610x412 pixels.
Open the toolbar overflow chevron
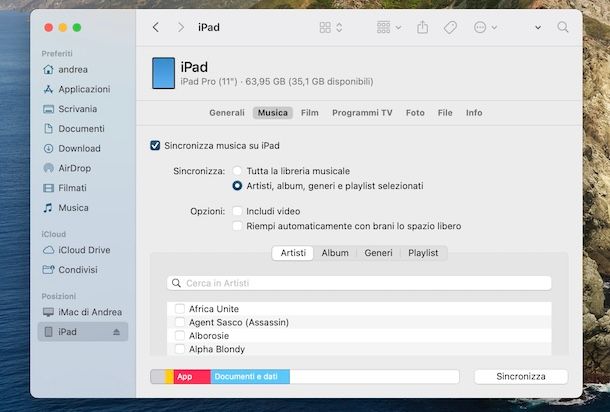tap(538, 28)
